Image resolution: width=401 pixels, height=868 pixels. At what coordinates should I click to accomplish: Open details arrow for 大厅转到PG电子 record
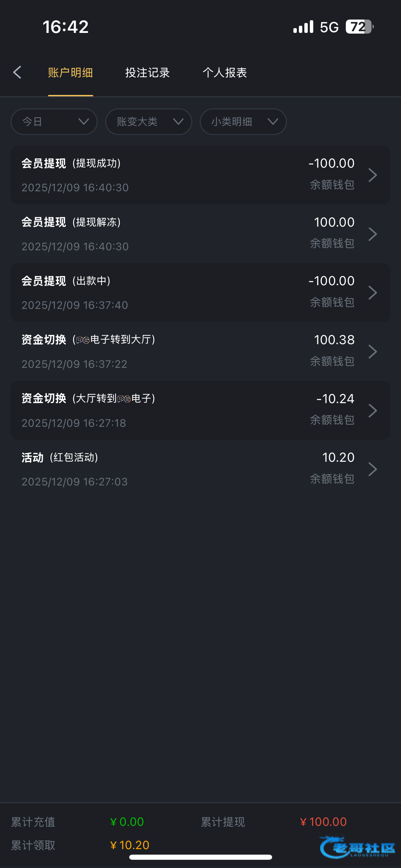[x=373, y=410]
